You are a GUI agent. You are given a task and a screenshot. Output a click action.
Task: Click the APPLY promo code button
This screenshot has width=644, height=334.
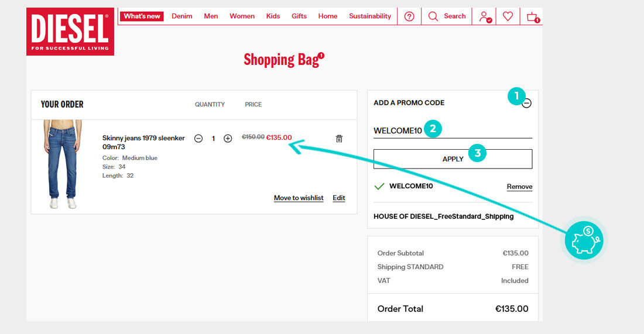point(453,159)
